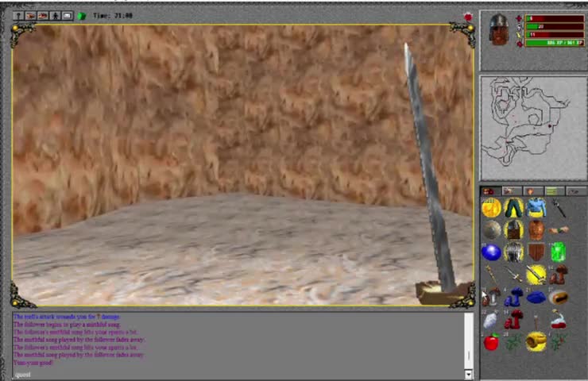Click the chat line about follower beginning a song
Viewport: 588px width, 381px height.
tap(67, 325)
